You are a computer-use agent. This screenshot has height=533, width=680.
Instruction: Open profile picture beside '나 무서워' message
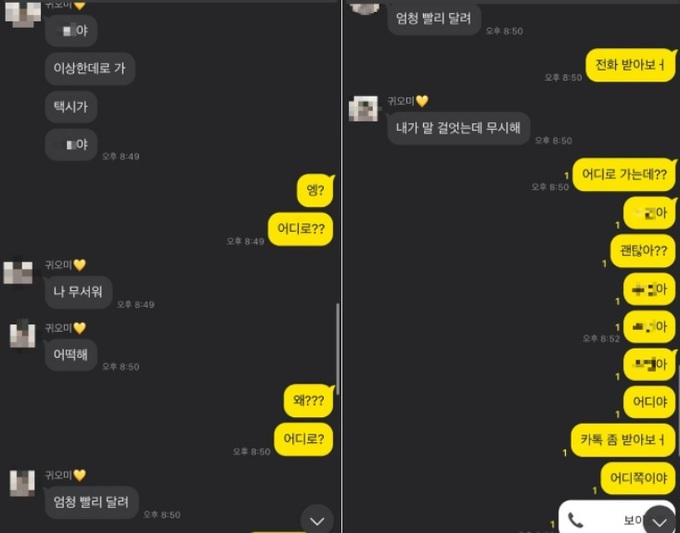coord(18,272)
